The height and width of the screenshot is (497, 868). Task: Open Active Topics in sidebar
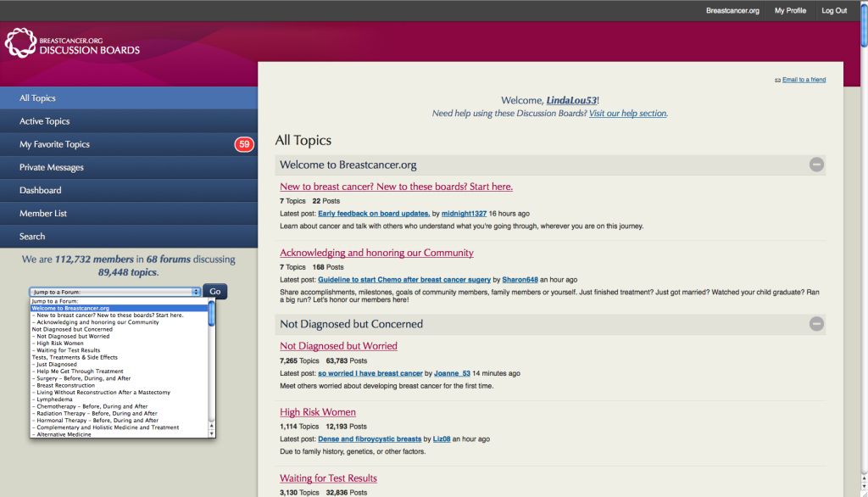coord(129,120)
